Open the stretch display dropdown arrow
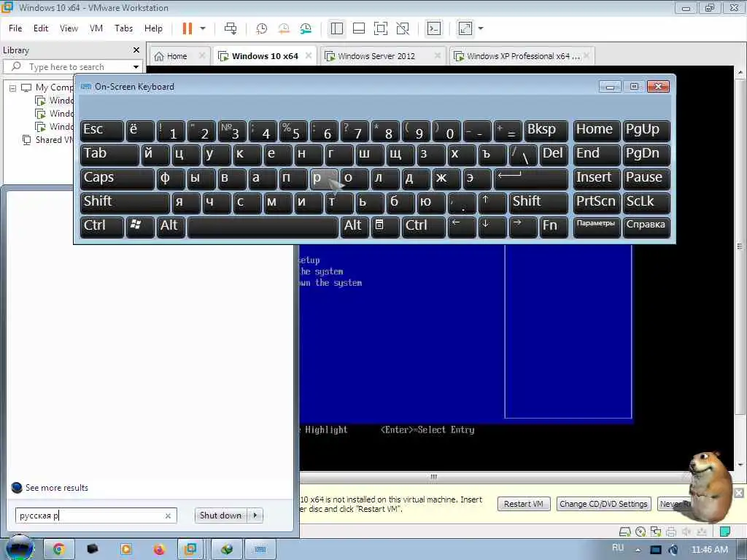747x560 pixels. [481, 28]
